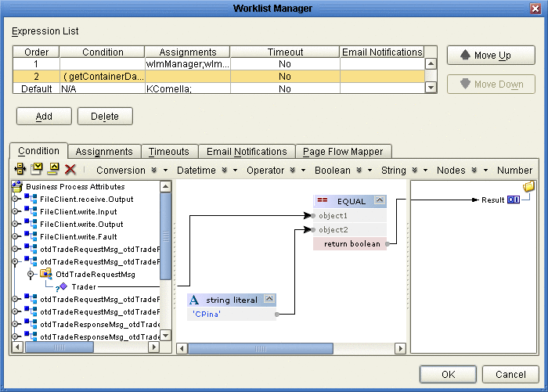Expand the FileClient.receive.Output tree node
The height and width of the screenshot is (392, 548).
[x=15, y=200]
